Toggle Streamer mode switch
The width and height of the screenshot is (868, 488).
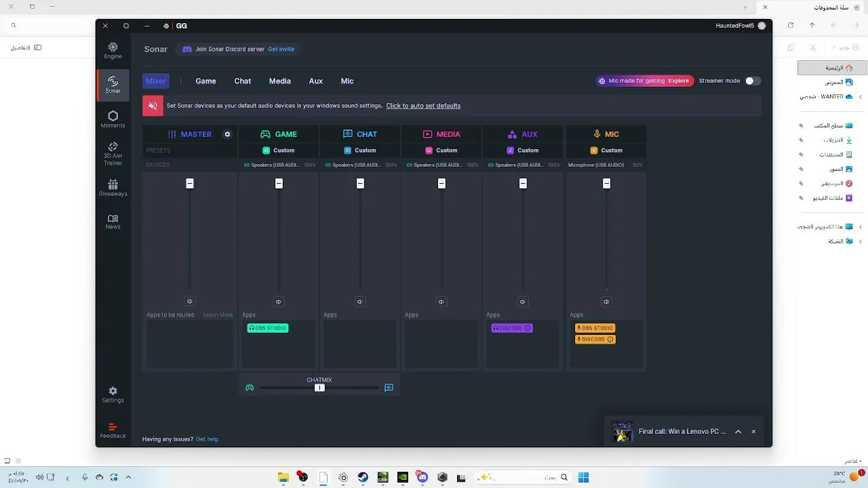pyautogui.click(x=753, y=81)
